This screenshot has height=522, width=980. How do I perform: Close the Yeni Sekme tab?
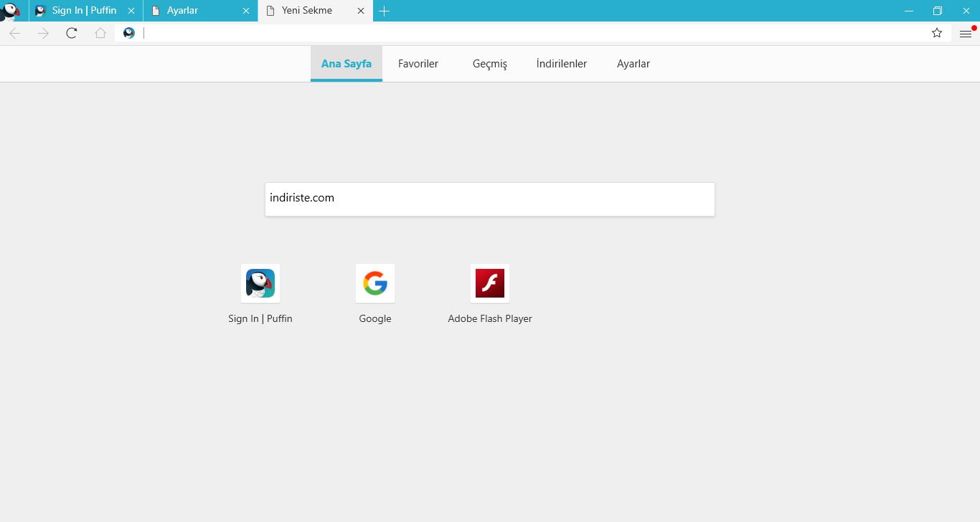(361, 11)
